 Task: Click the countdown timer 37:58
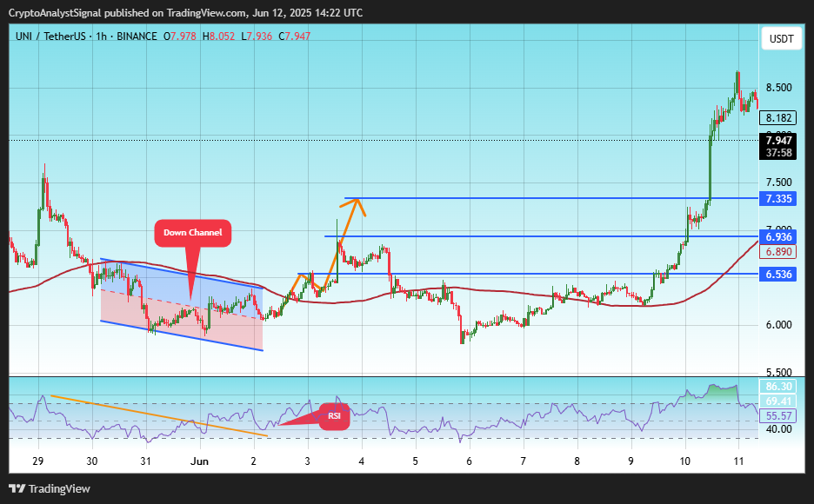(x=777, y=152)
